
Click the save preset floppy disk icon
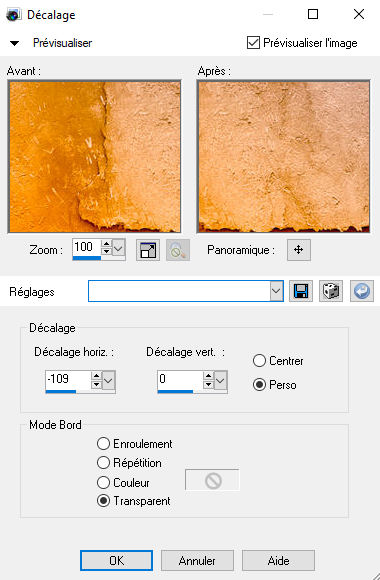click(300, 291)
